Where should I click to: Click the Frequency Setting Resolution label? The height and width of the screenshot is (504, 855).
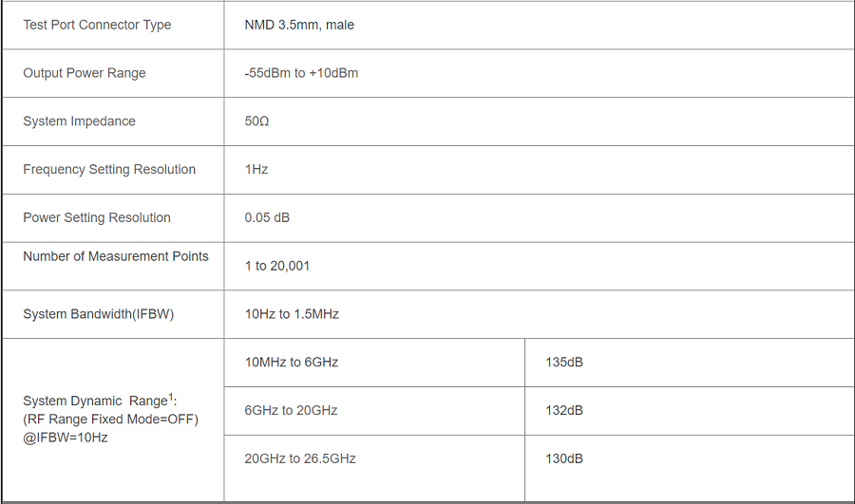pos(109,170)
